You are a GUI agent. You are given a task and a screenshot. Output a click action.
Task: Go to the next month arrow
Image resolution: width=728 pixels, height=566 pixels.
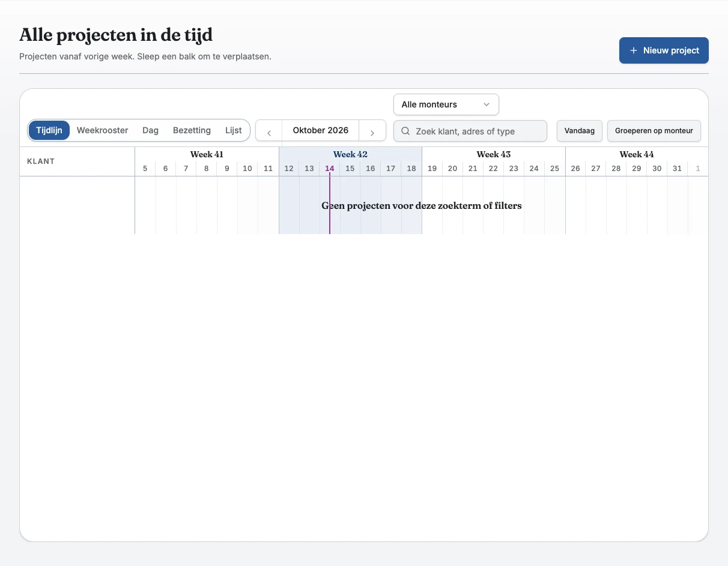pyautogui.click(x=372, y=131)
